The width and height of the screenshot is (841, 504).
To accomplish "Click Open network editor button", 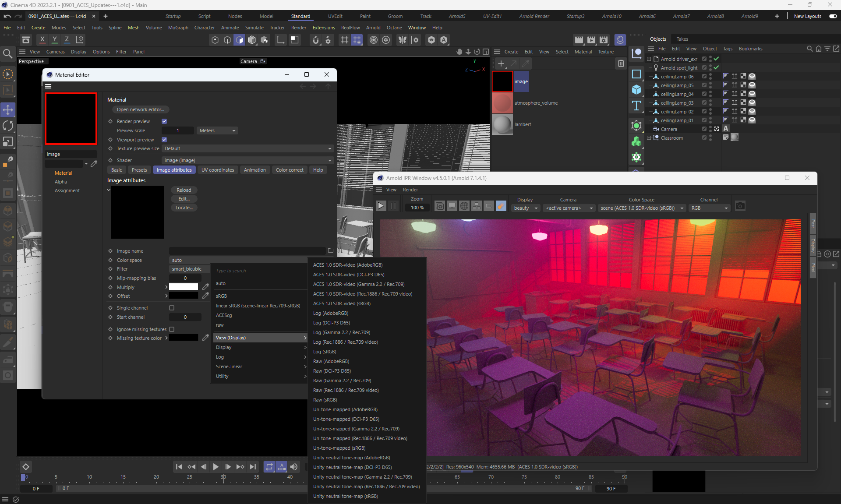I will pos(140,109).
